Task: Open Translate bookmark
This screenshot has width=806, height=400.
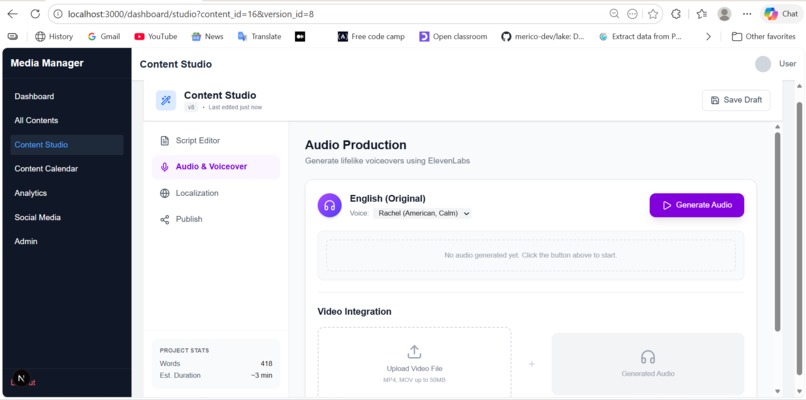Action: click(x=260, y=37)
